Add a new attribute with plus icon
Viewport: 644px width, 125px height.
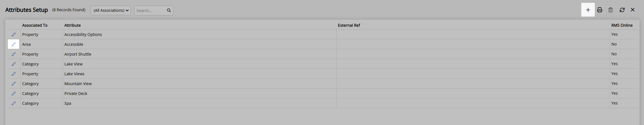[588, 10]
